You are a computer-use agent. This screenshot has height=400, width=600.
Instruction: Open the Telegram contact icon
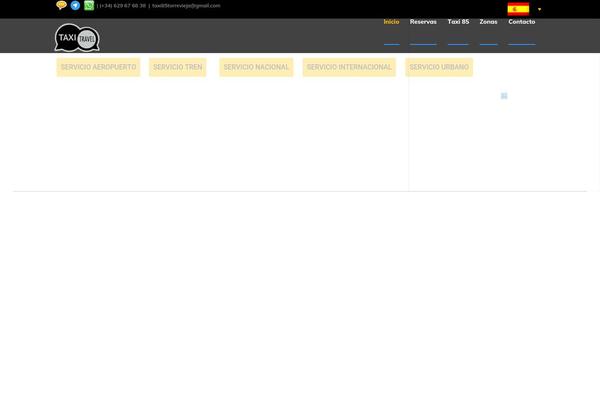(75, 5)
